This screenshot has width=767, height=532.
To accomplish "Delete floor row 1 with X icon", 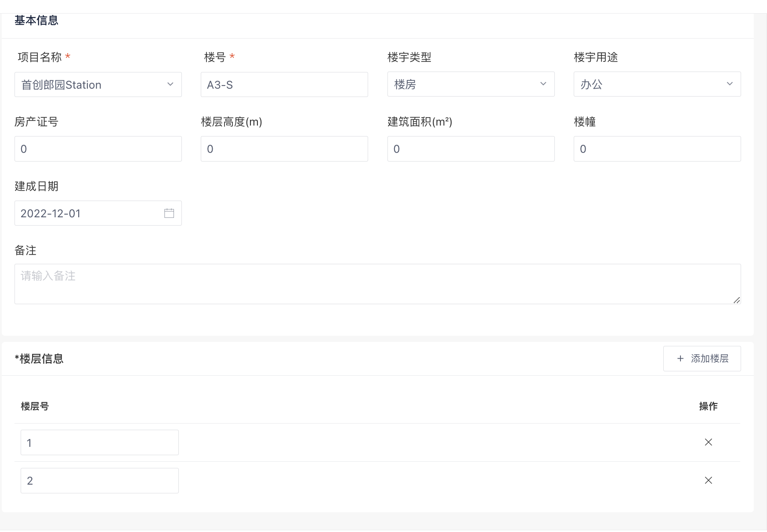I will (x=708, y=442).
